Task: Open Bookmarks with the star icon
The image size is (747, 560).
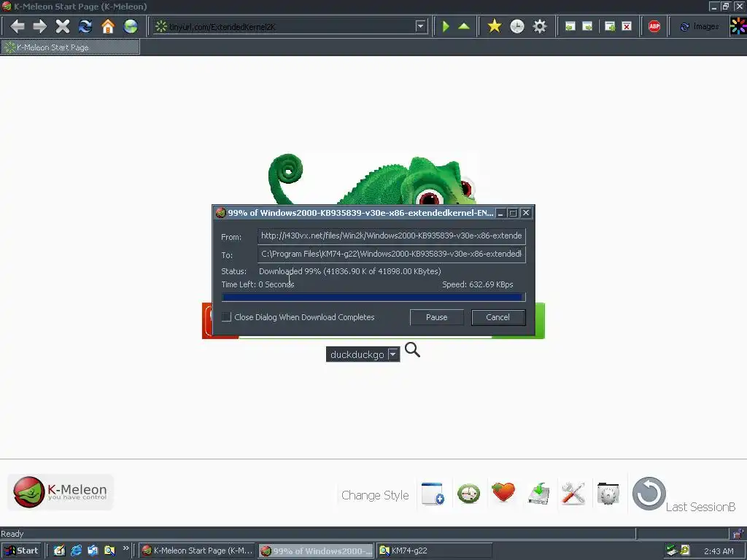Action: coord(495,26)
